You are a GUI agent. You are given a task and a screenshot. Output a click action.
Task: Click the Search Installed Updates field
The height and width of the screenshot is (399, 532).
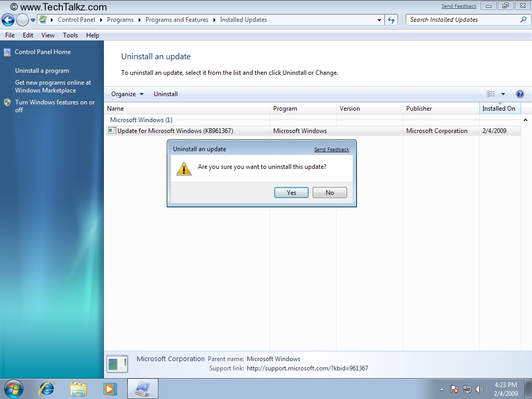point(462,20)
